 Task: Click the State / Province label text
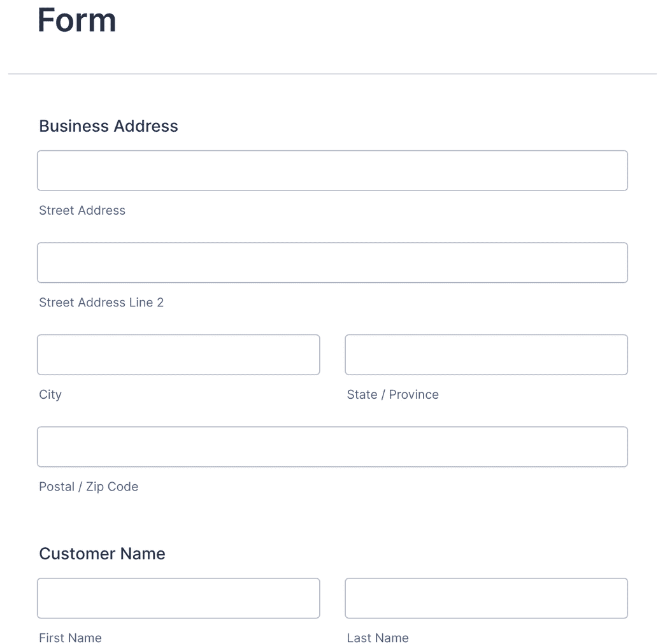[x=393, y=394]
